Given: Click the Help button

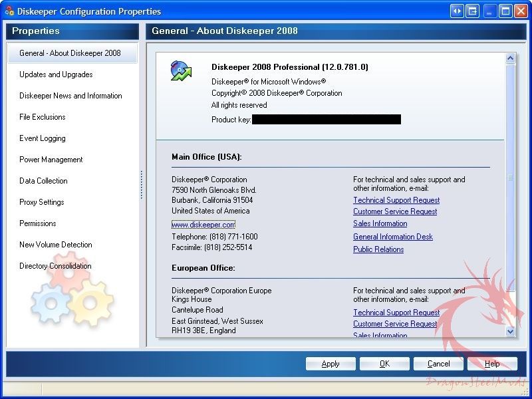Looking at the screenshot, I should coord(492,364).
